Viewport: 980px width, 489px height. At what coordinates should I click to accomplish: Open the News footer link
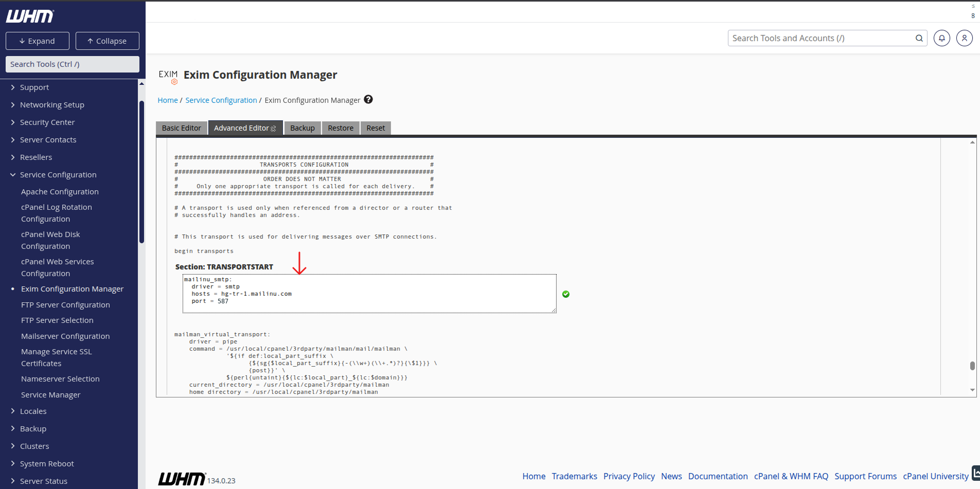[x=671, y=476]
